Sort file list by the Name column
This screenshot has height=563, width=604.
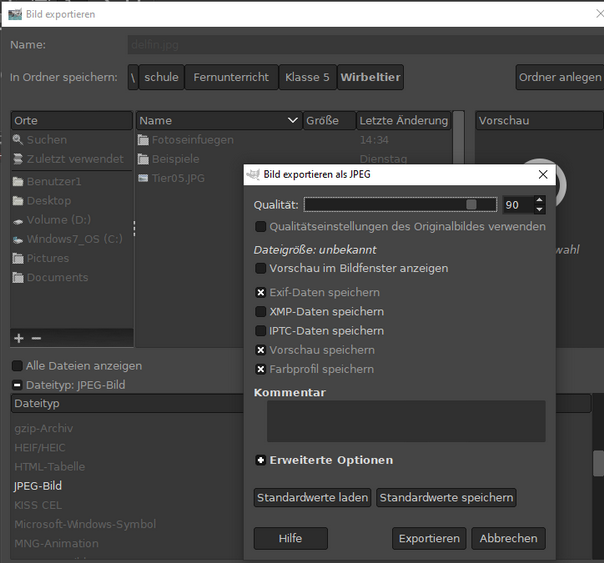tap(219, 121)
